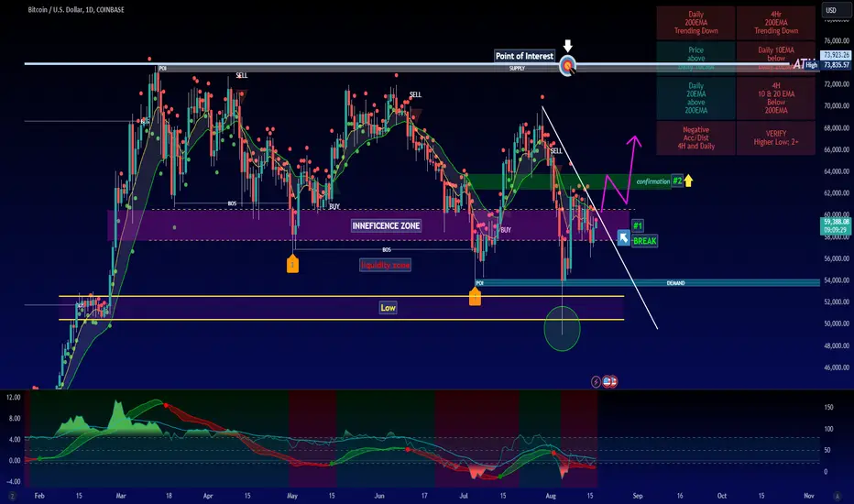The width and height of the screenshot is (854, 504).
Task: Click the 4Hr 200EMA Trending Down cell
Action: [x=776, y=23]
